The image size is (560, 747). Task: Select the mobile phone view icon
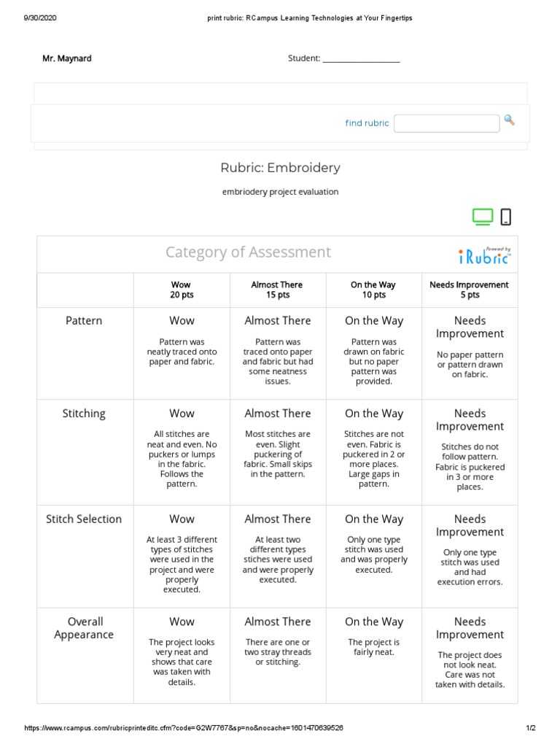pyautogui.click(x=506, y=217)
